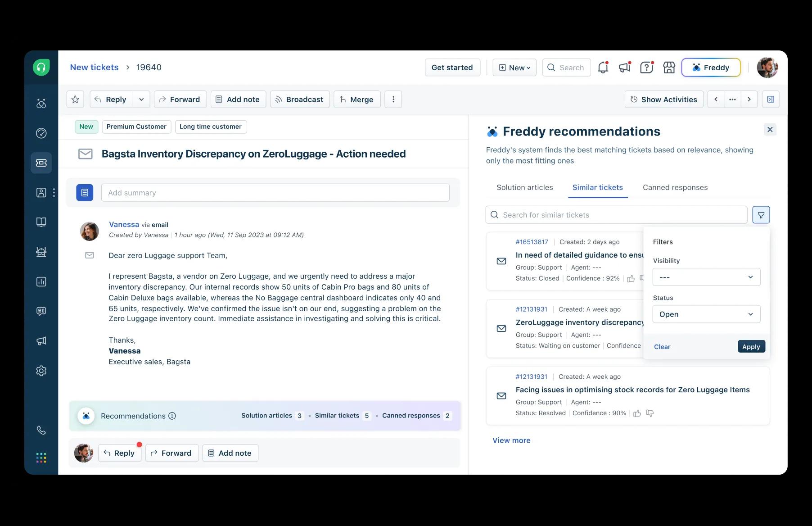Switch to the Canned responses tab
812x526 pixels.
[675, 187]
